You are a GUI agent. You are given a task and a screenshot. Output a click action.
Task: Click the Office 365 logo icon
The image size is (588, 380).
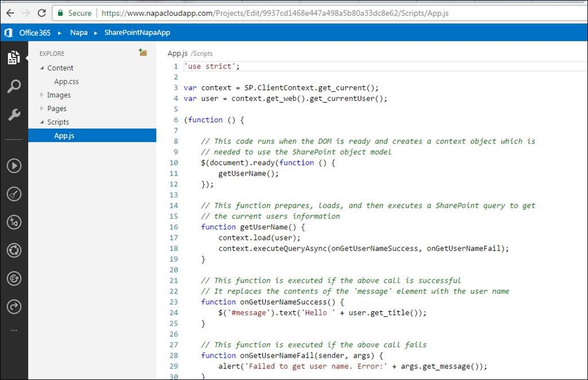(8, 33)
